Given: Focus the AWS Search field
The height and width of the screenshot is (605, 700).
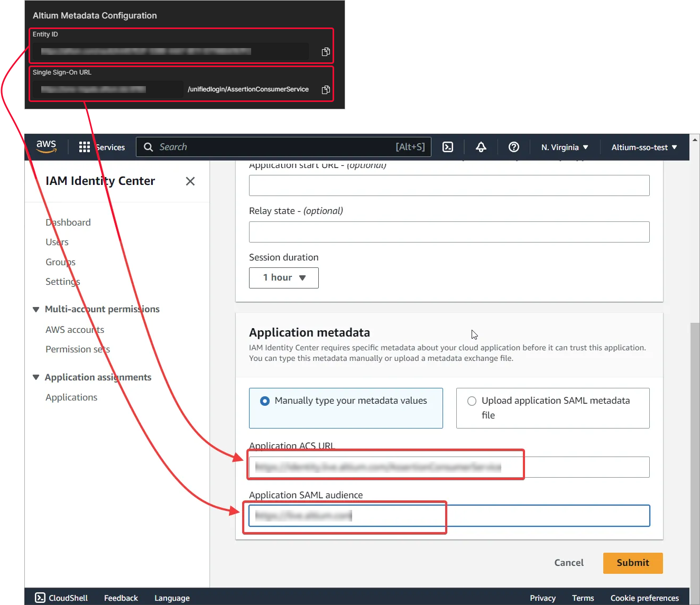Looking at the screenshot, I should pyautogui.click(x=283, y=147).
